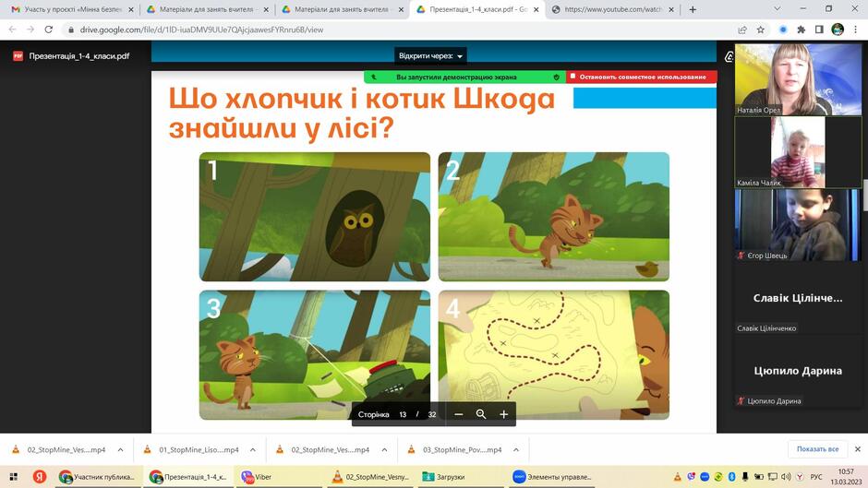Click the browser Forward arrow
Viewport: 868px width, 488px height.
pyautogui.click(x=30, y=30)
